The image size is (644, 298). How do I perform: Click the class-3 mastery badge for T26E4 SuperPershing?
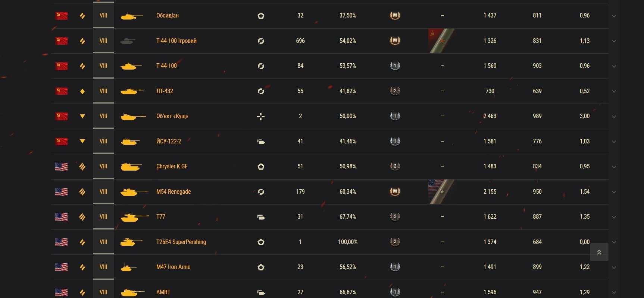[x=395, y=242]
